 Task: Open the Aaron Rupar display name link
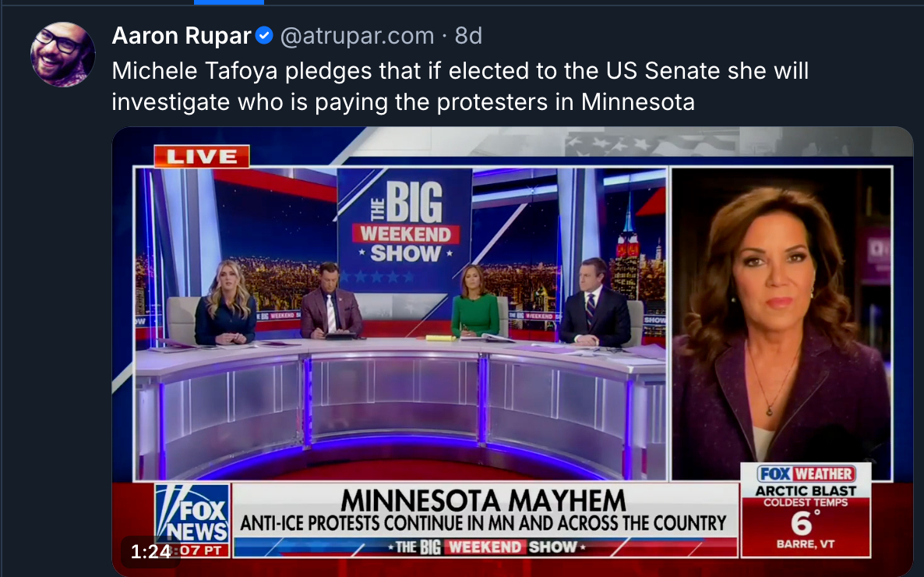(182, 36)
